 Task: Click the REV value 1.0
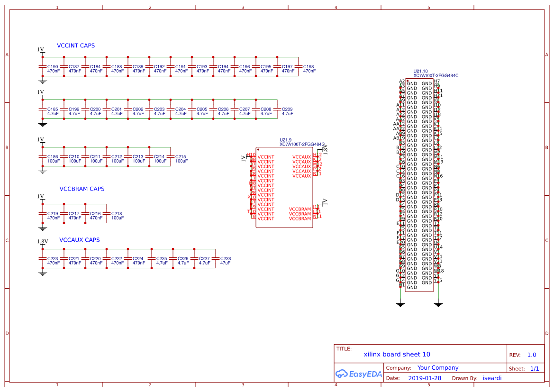pyautogui.click(x=531, y=355)
